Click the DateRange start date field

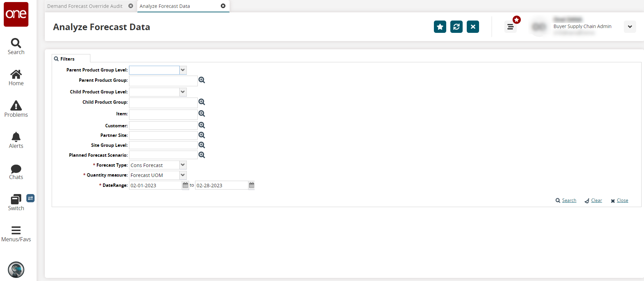click(155, 185)
